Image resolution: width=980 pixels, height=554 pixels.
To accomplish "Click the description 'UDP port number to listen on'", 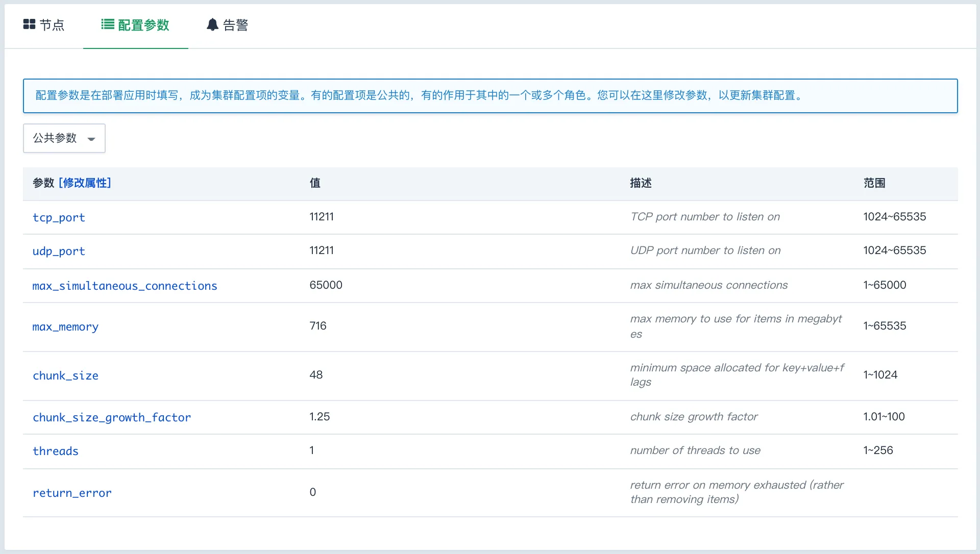I will tap(705, 250).
